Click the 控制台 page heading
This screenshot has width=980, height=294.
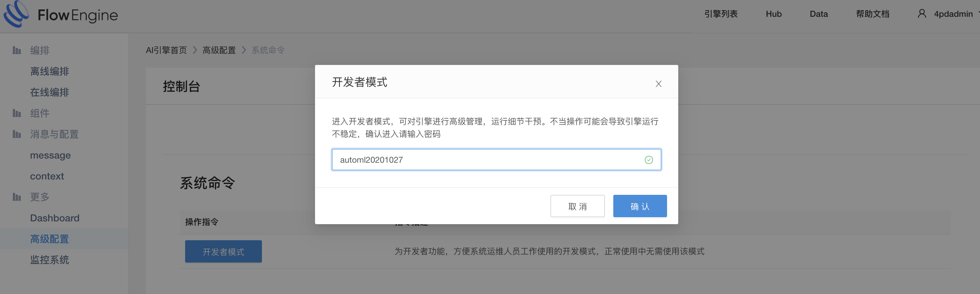182,86
